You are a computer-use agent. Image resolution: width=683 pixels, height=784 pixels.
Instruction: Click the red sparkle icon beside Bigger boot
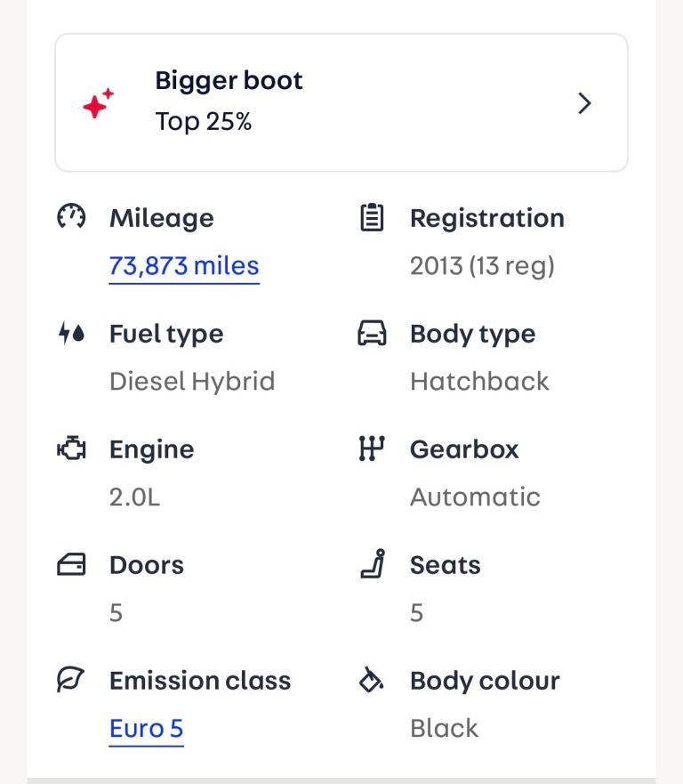point(98,103)
